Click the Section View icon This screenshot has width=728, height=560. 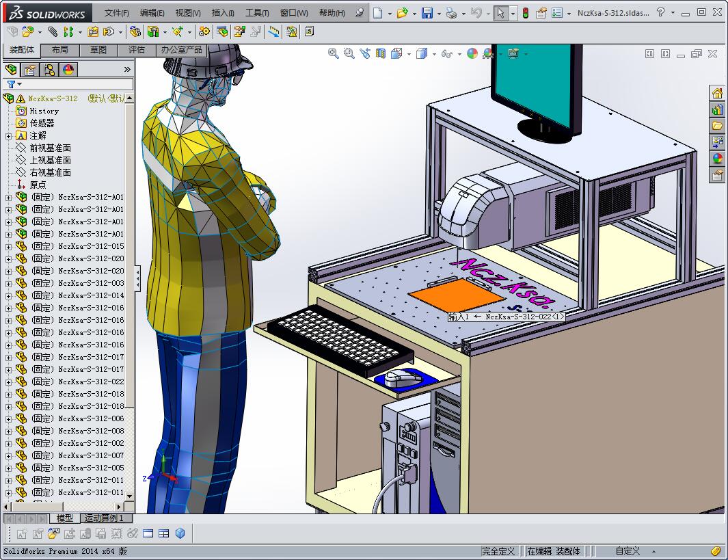pyautogui.click(x=381, y=53)
